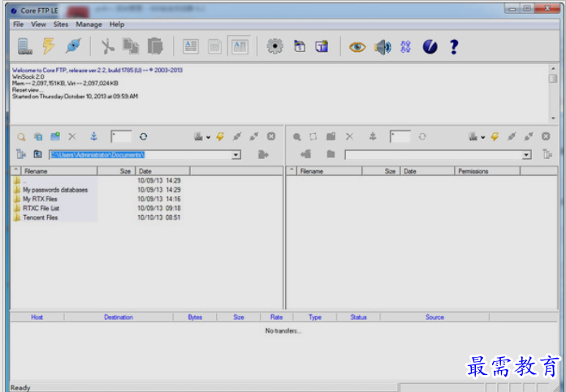Click the date cell 10/10/13 08:51

point(159,218)
